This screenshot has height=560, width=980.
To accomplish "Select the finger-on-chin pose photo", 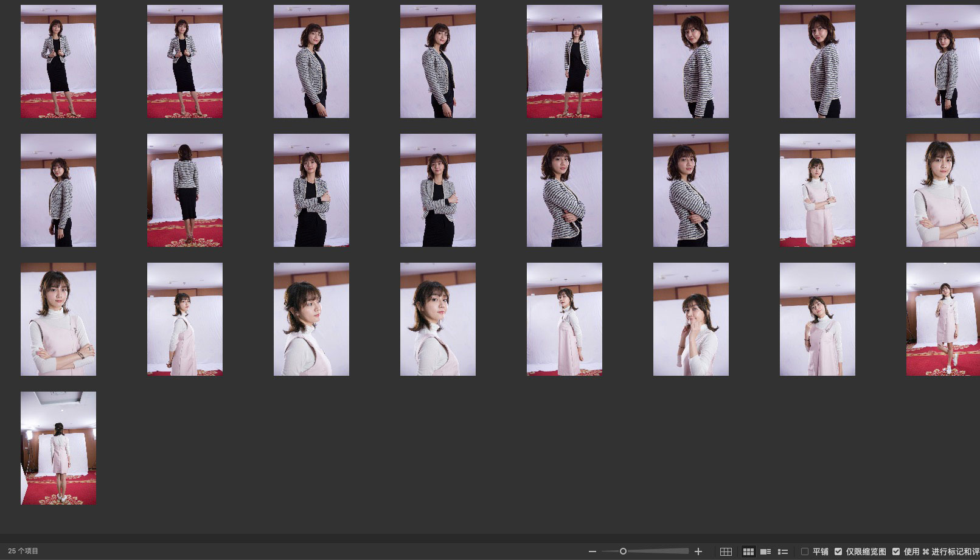I will pyautogui.click(x=691, y=319).
